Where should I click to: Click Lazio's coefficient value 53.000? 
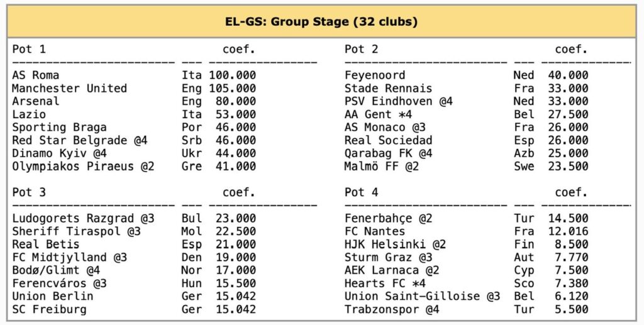232,114
